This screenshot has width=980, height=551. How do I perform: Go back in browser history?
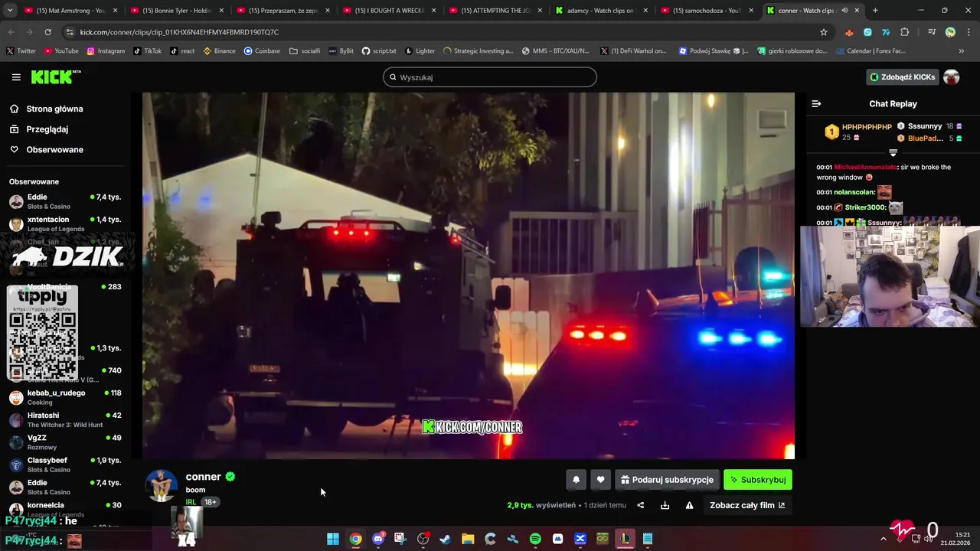point(11,32)
